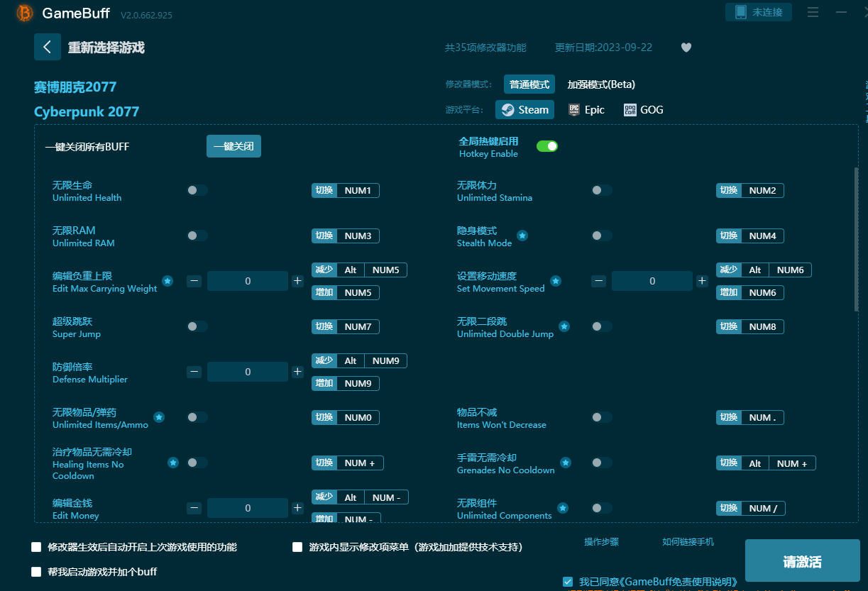Decrease Set Movement Speed value

pos(599,281)
